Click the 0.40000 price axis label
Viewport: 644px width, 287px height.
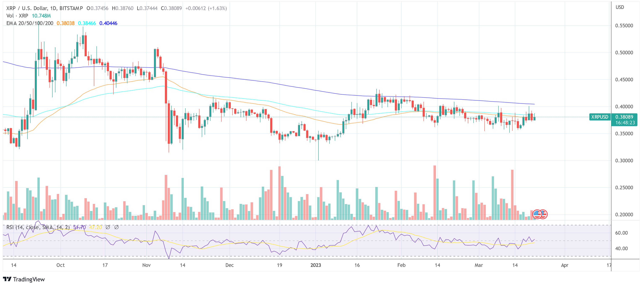coord(624,106)
